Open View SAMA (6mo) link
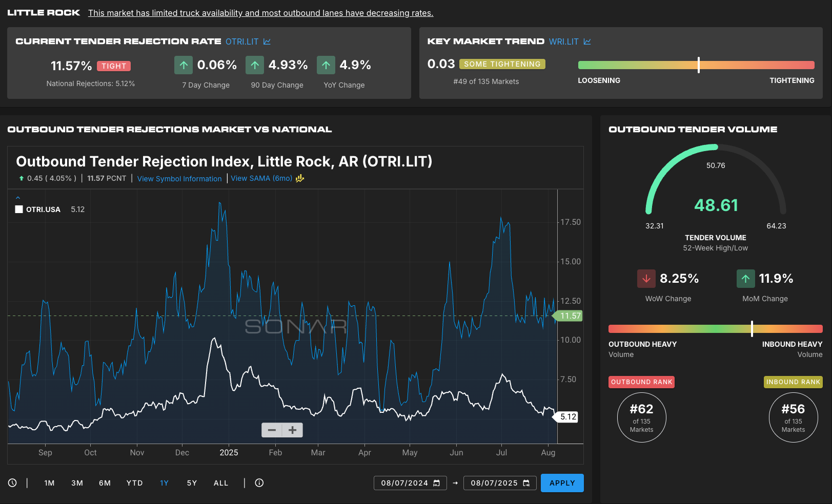This screenshot has width=832, height=504. coord(261,178)
